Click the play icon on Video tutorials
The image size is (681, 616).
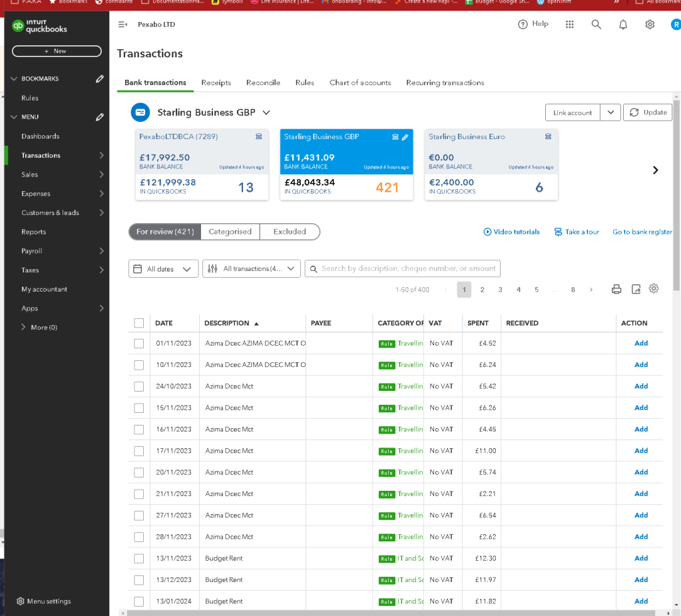click(x=487, y=232)
